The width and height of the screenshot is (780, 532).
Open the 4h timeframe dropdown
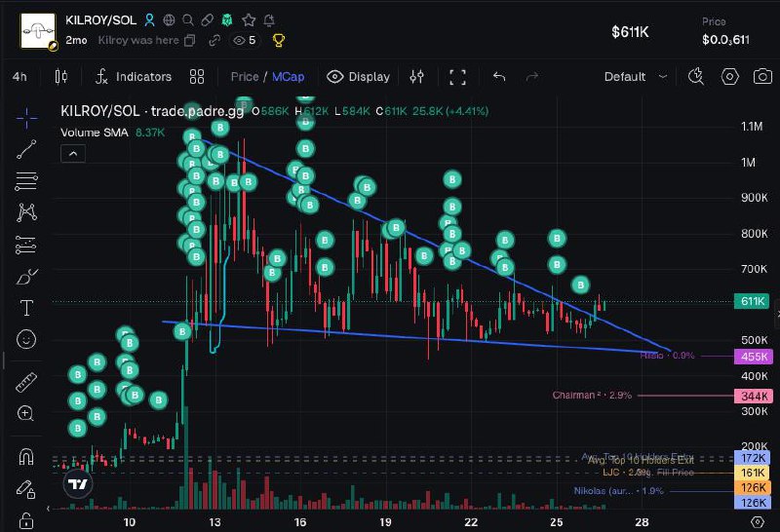click(19, 77)
